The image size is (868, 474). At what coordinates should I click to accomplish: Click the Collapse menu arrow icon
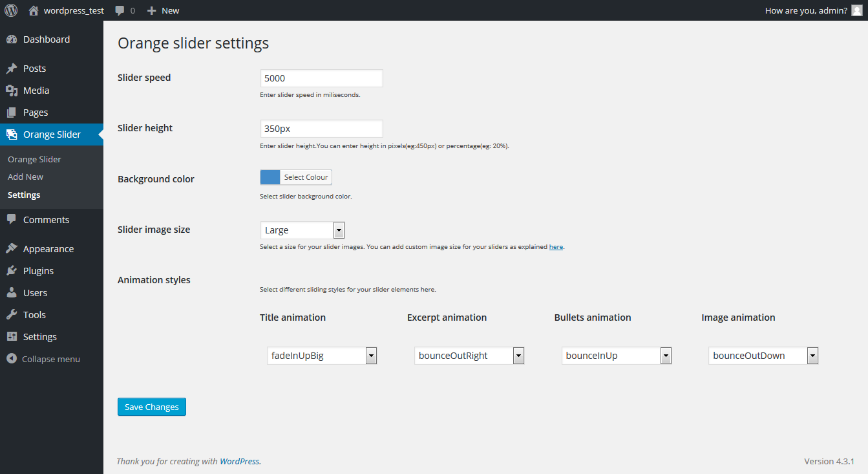coord(11,359)
